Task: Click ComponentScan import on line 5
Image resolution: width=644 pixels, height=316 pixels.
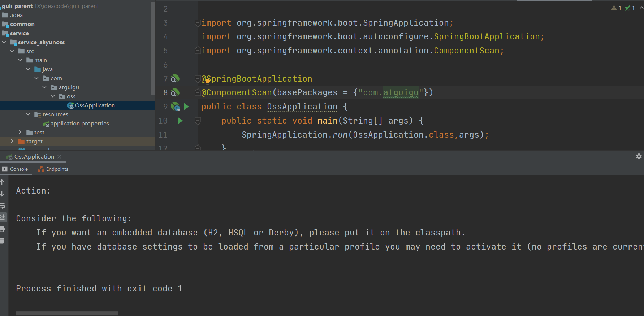Action: [x=466, y=51]
